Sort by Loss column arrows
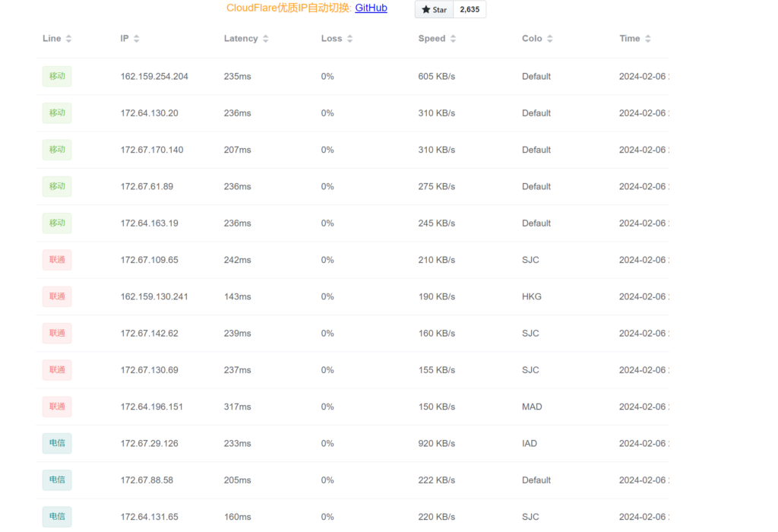Screen dimensions: 778x532 coord(349,39)
